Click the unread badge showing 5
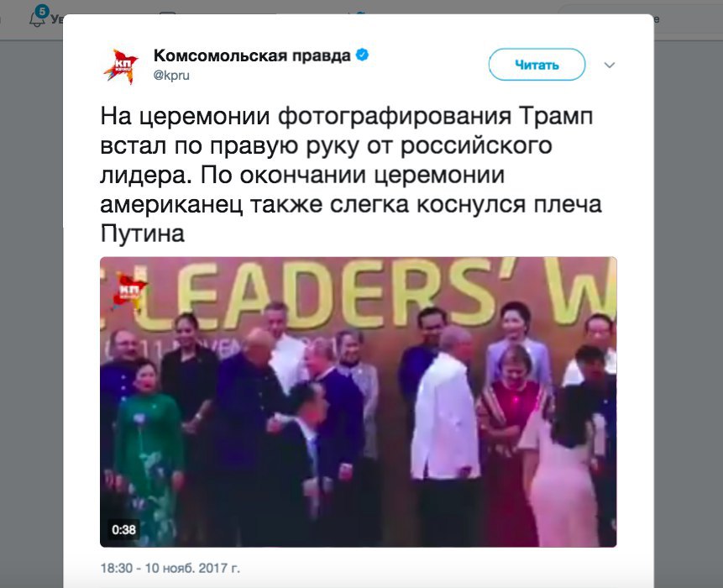This screenshot has width=723, height=588. (42, 11)
